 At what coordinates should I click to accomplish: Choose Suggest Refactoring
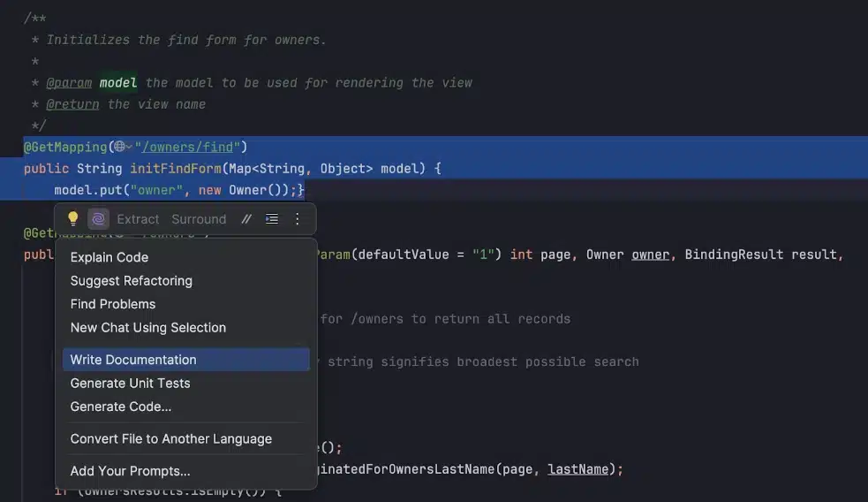pyautogui.click(x=186, y=281)
